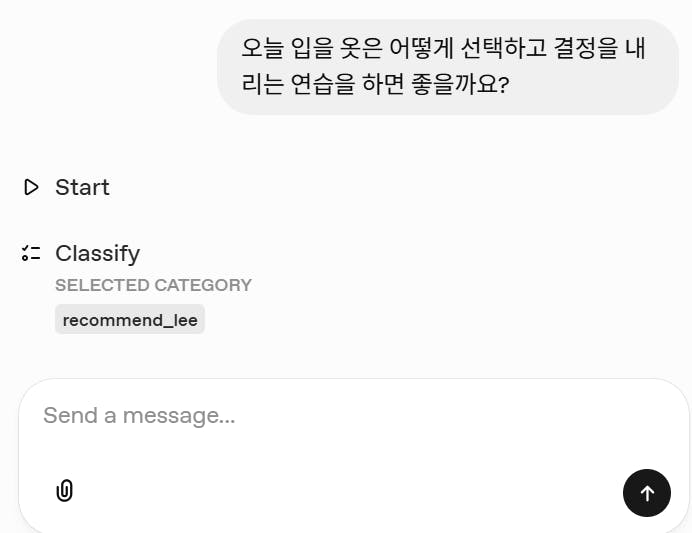The width and height of the screenshot is (692, 533).
Task: Select the recommend_lee category chip
Action: tap(130, 320)
